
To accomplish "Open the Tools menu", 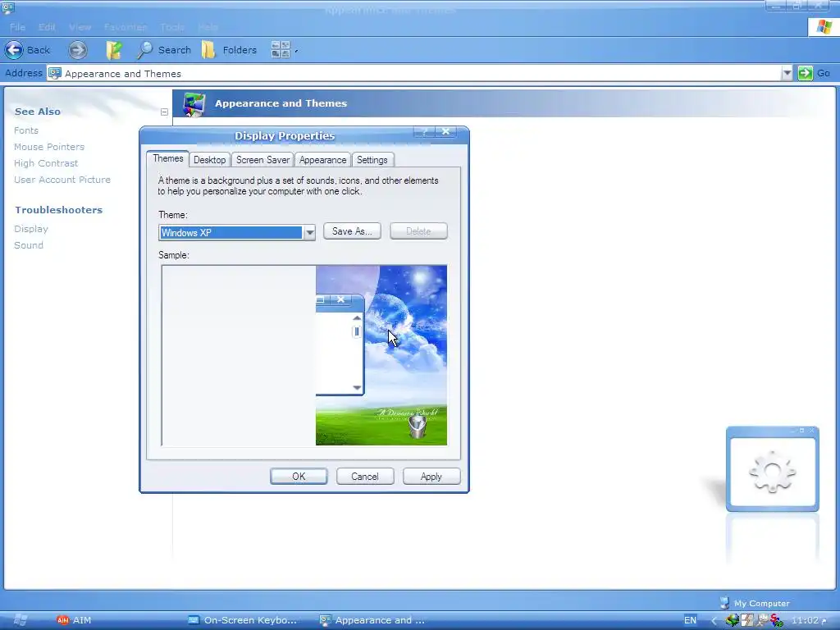I will pos(172,27).
